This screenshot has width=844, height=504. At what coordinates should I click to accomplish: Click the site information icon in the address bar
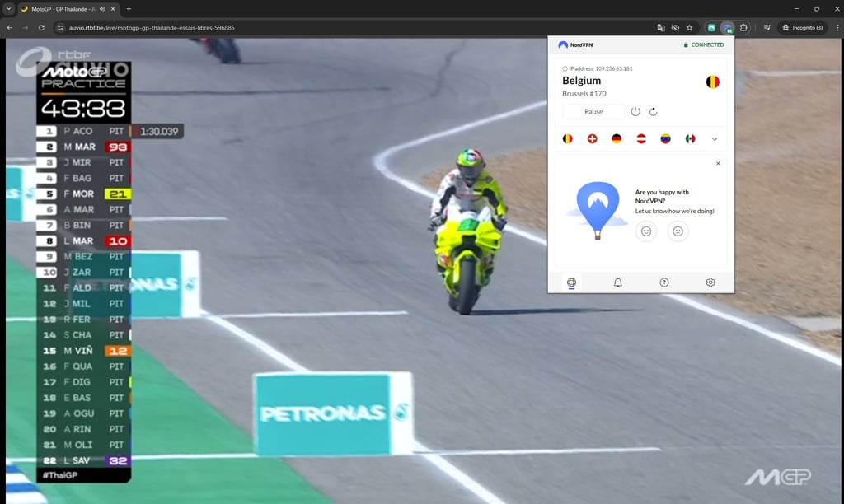60,27
